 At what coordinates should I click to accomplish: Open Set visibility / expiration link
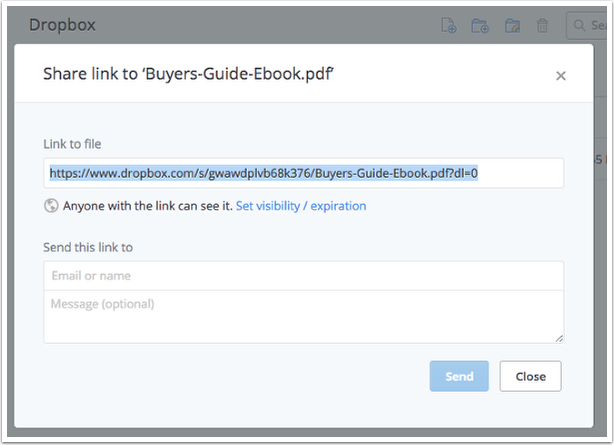tap(301, 206)
